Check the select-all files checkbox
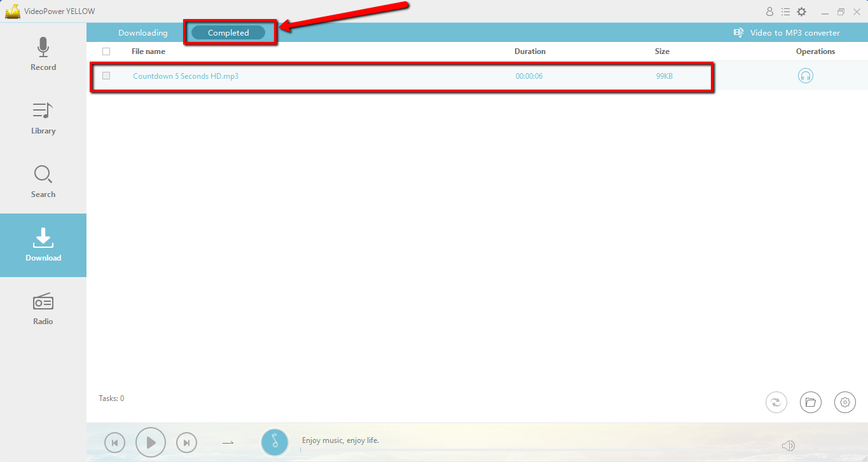 click(106, 51)
